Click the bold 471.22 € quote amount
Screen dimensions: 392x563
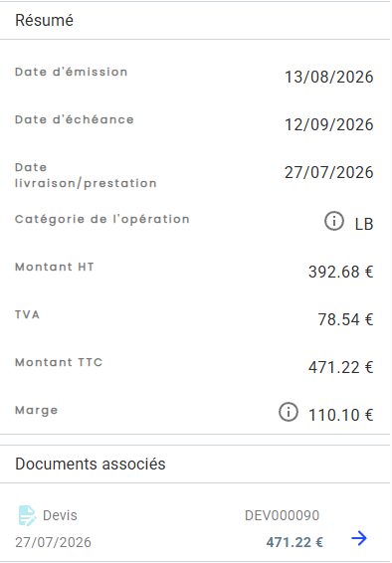294,542
